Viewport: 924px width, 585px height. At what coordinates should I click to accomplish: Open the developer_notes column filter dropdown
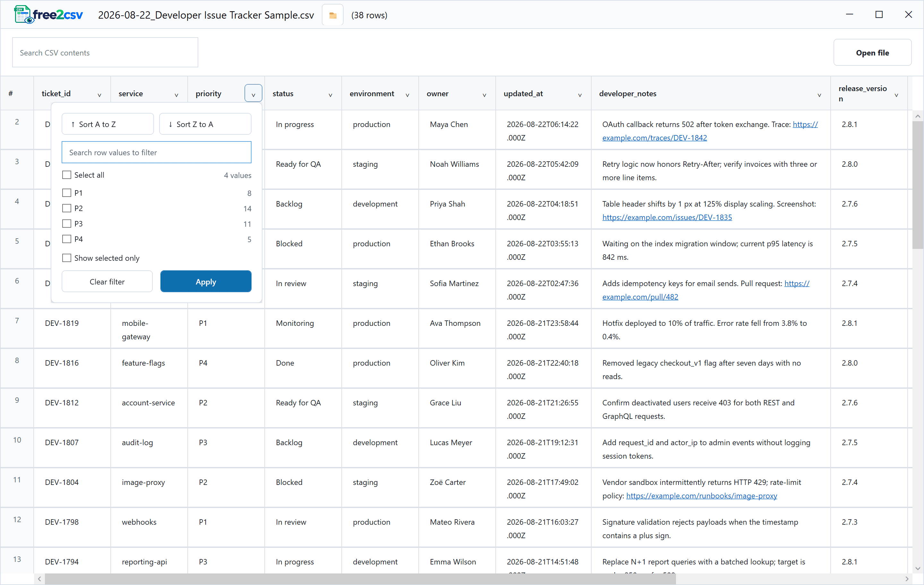point(819,95)
